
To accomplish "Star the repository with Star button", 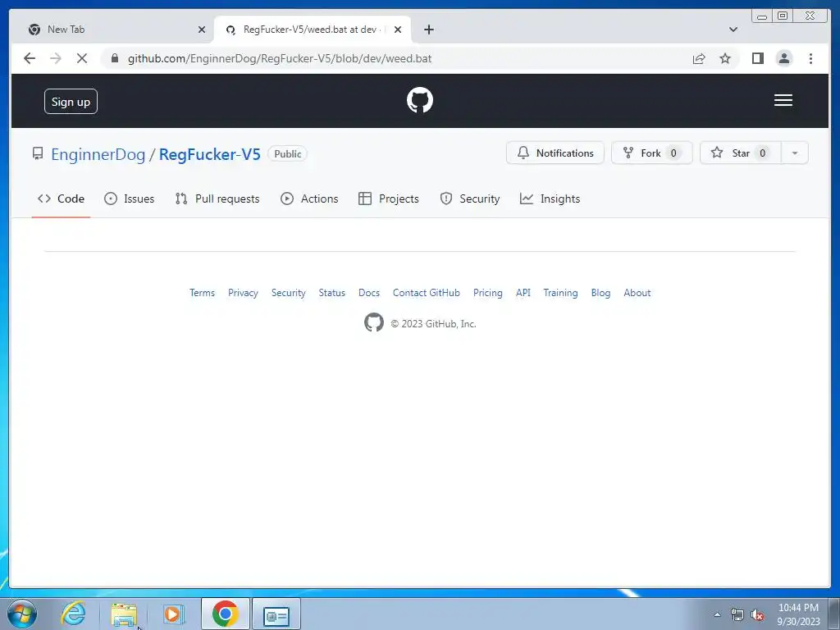I will [x=741, y=153].
